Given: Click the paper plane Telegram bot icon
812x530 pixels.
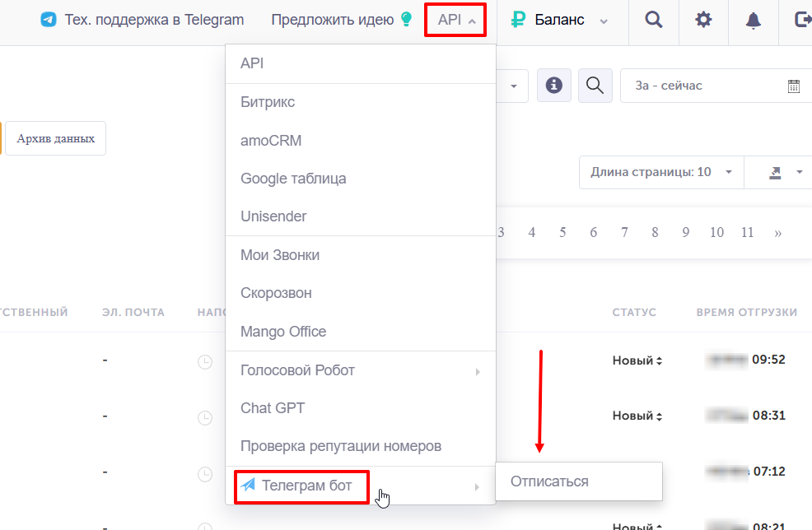Looking at the screenshot, I should pyautogui.click(x=248, y=485).
